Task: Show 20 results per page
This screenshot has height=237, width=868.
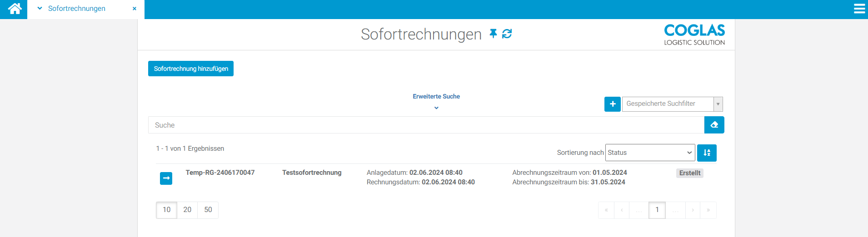Action: tap(187, 210)
